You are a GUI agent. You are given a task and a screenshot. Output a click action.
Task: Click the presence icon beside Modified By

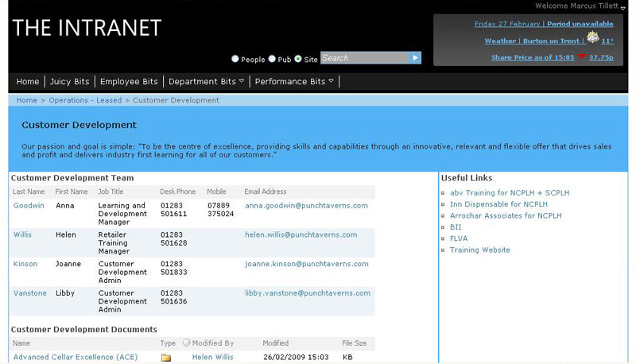187,343
